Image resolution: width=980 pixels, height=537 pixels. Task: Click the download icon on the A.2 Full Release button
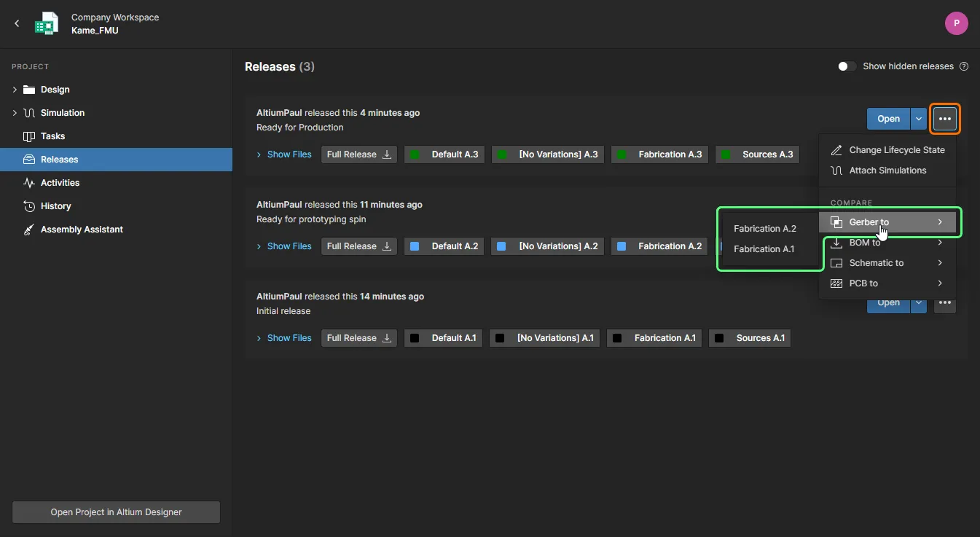[387, 246]
